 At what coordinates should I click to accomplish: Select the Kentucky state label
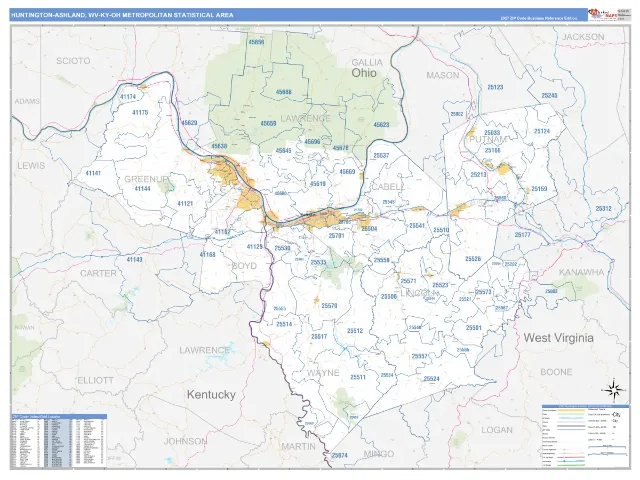click(x=211, y=394)
